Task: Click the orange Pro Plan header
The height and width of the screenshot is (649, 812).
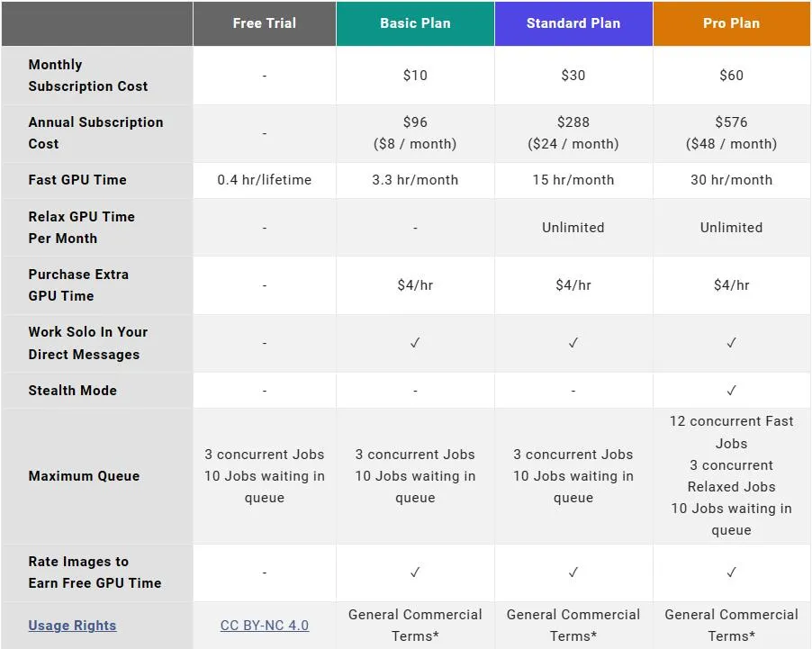Action: (731, 23)
